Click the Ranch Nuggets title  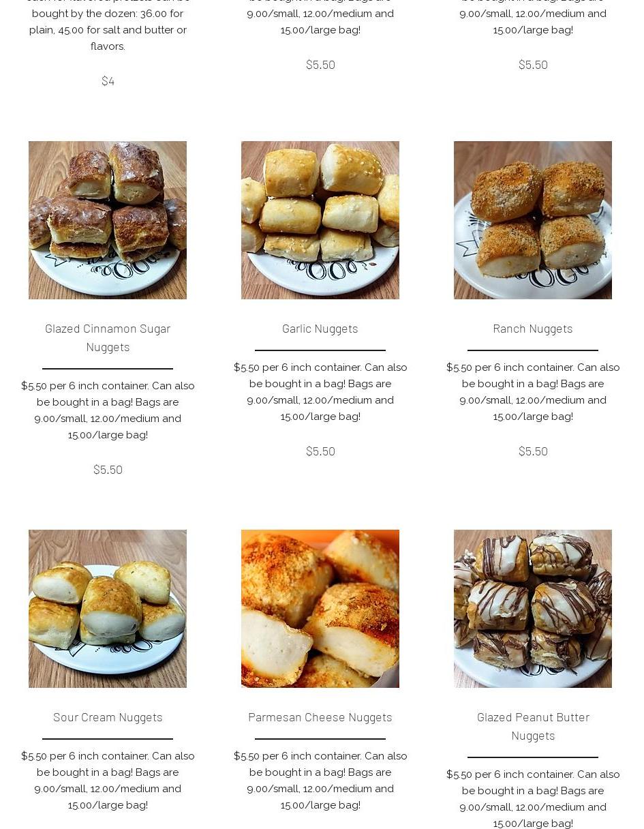point(533,329)
